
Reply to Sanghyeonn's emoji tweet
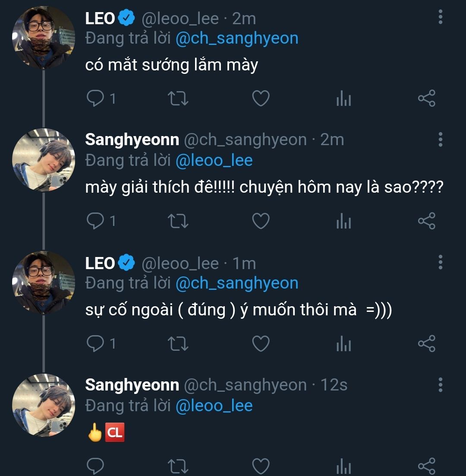94,466
